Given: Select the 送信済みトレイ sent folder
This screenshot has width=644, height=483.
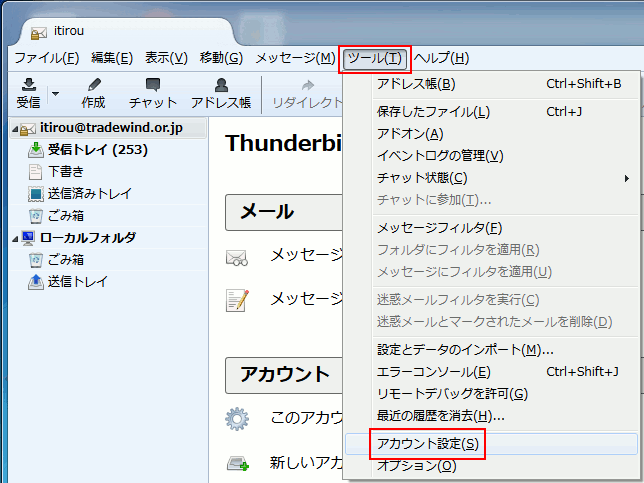Looking at the screenshot, I should click(x=89, y=193).
